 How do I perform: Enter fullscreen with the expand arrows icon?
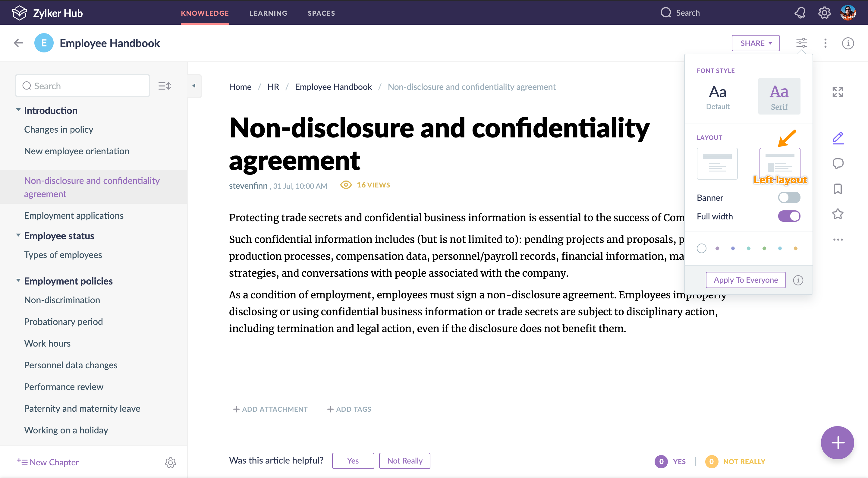pos(838,92)
